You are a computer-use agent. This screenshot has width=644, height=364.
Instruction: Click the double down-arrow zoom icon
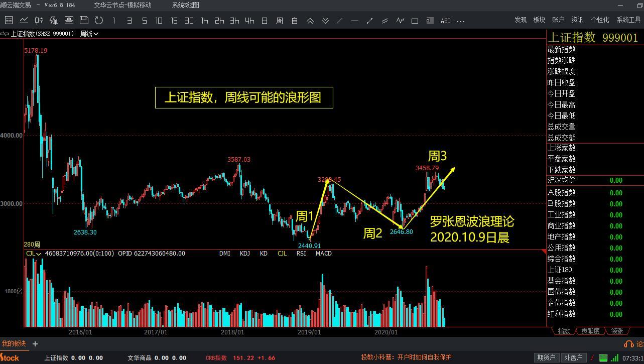[325, 21]
